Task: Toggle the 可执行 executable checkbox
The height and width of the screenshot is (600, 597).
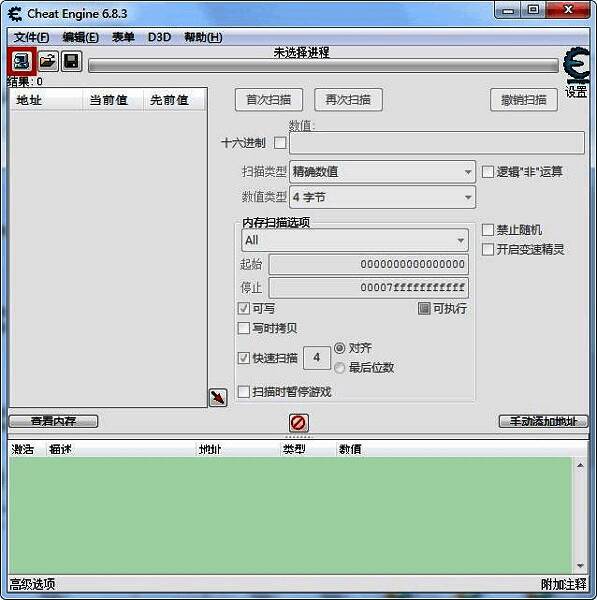Action: 424,308
